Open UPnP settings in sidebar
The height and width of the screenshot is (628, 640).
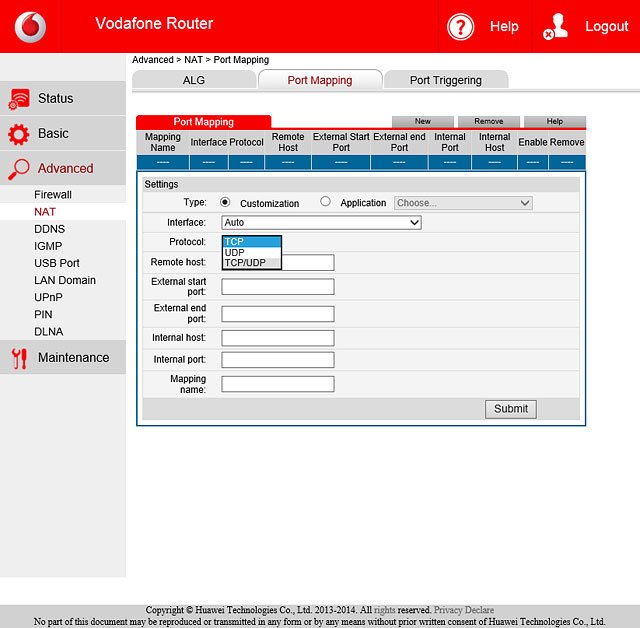(48, 297)
